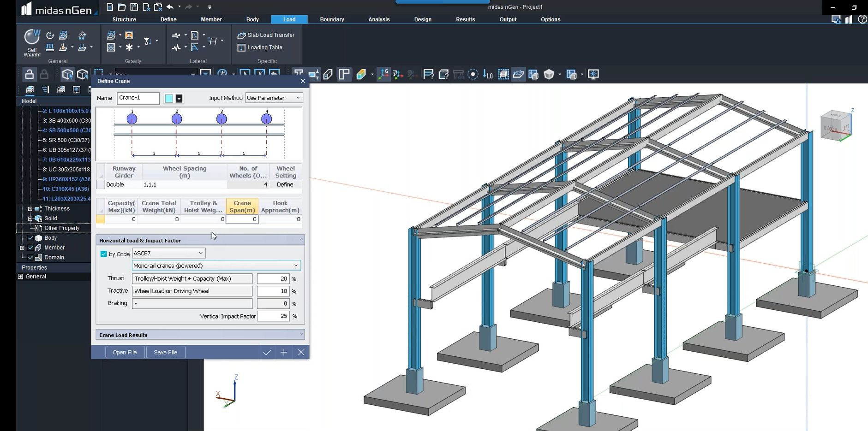Viewport: 868px width, 431px height.
Task: Click the Open File button
Action: coord(125,352)
